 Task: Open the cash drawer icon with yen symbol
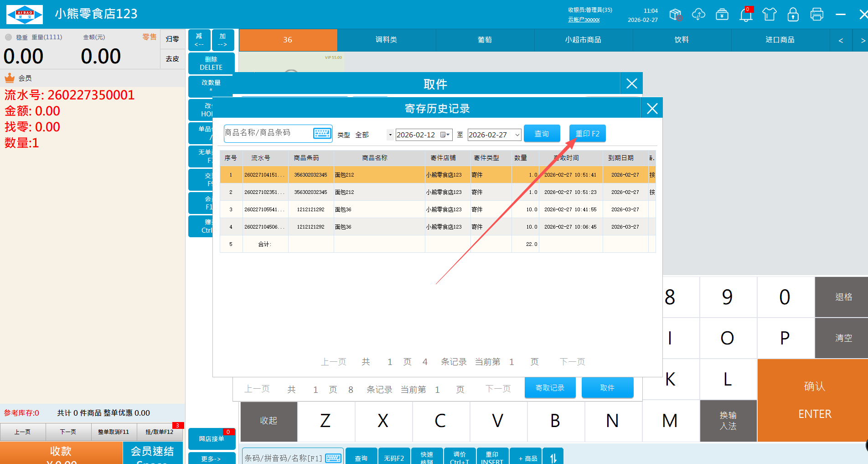pyautogui.click(x=722, y=15)
